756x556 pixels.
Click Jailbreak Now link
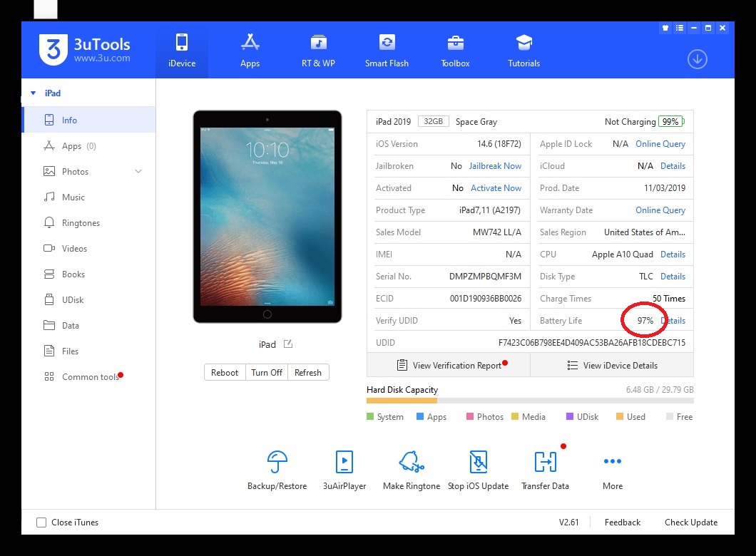point(495,166)
